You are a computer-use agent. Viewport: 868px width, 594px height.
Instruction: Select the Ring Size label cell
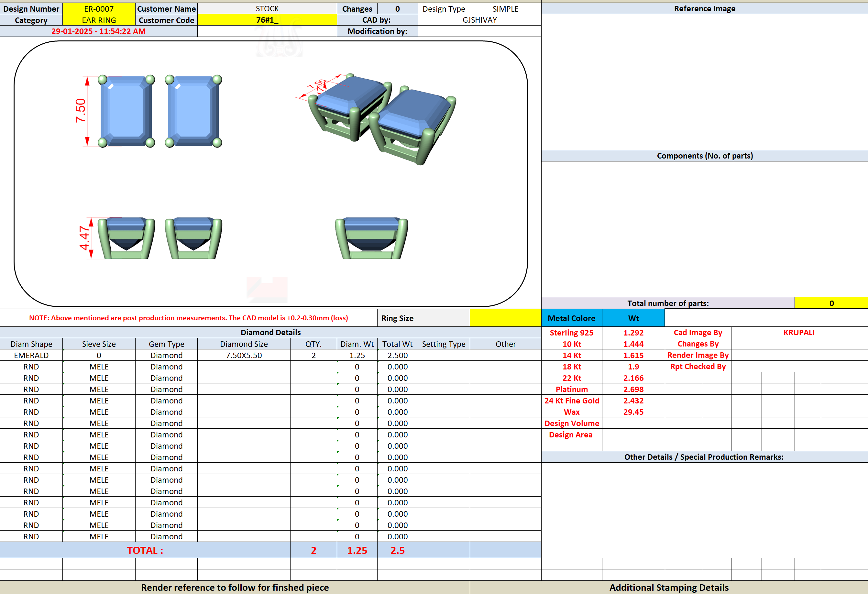[397, 318]
